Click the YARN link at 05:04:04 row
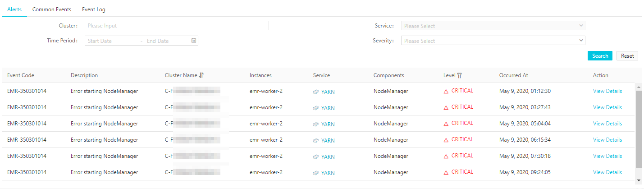The width and height of the screenshot is (644, 189). pyautogui.click(x=328, y=124)
